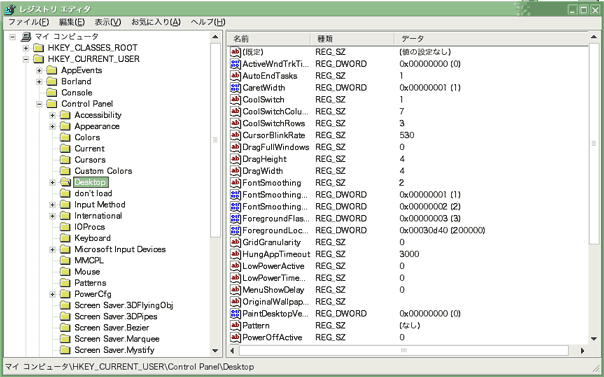Click the registry editor title bar icon
Screen dimensions: 604x377
9,9
